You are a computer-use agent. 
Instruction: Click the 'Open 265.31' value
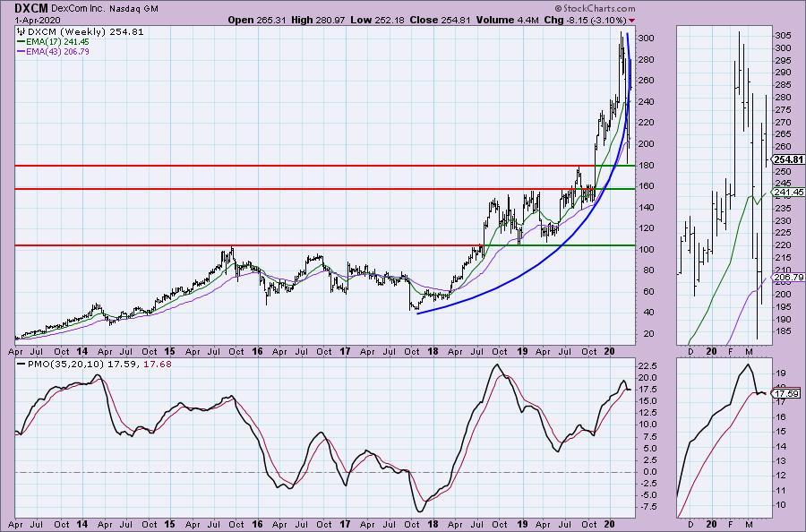coord(257,20)
